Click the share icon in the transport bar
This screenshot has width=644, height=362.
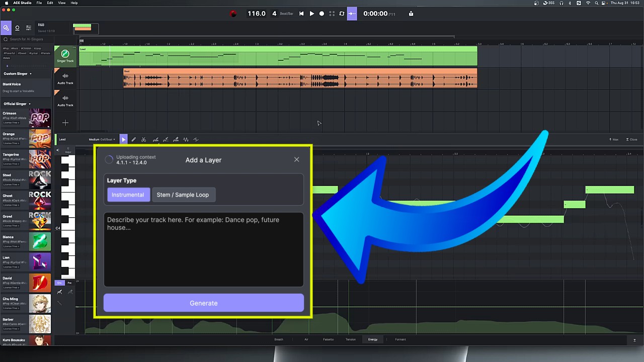[x=411, y=14]
